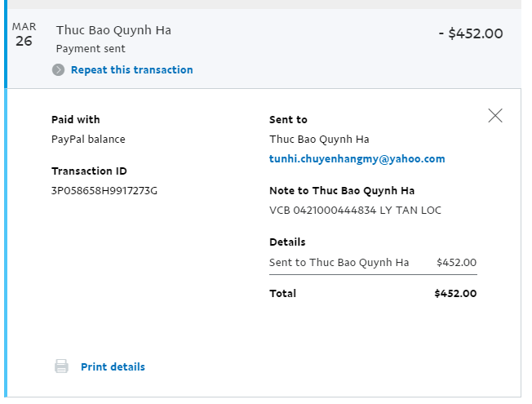
Task: Click the - $452.00 amount in the header
Action: click(x=471, y=34)
